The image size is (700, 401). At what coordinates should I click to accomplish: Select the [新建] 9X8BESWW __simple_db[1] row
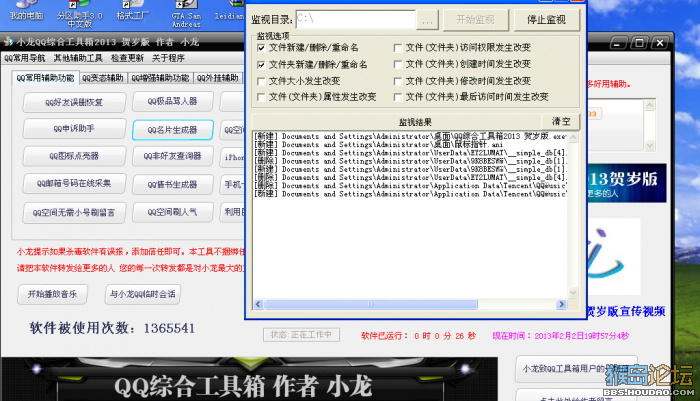410,169
